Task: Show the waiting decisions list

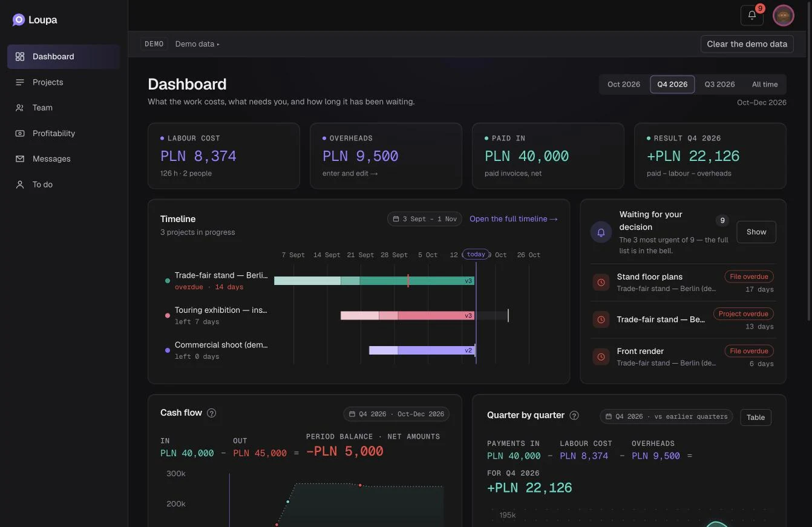Action: 756,232
